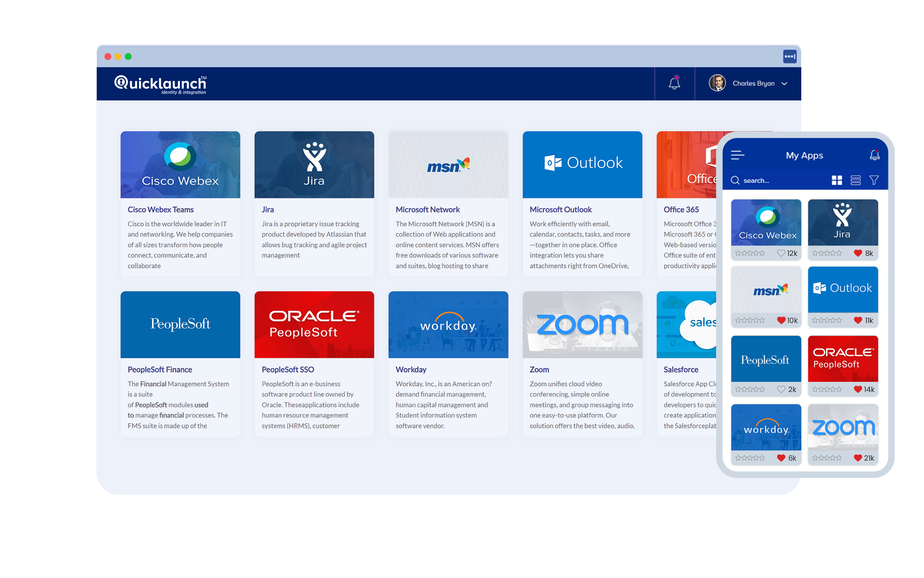The height and width of the screenshot is (578, 924).
Task: Click workday banner on desktop card
Action: tap(448, 324)
